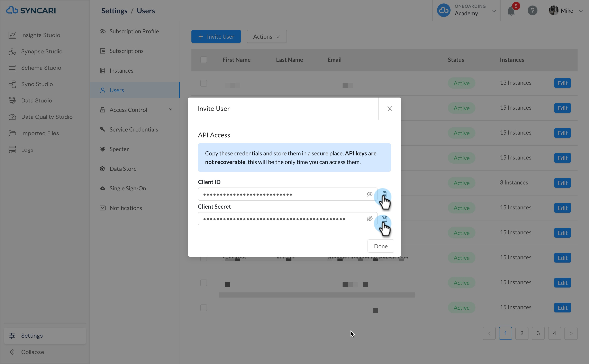Go to page 4 of users
This screenshot has height=364, width=589.
[x=554, y=333]
